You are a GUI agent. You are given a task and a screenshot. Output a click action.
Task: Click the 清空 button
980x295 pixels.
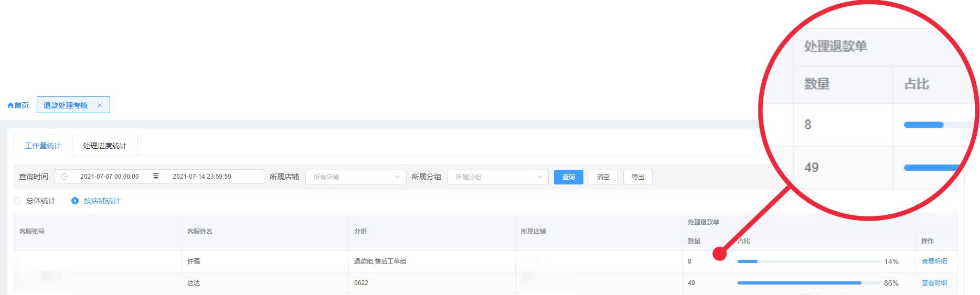tap(603, 177)
